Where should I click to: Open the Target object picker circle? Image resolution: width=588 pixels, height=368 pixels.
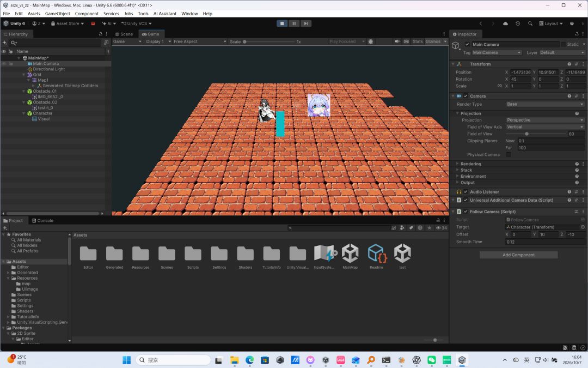(583, 227)
